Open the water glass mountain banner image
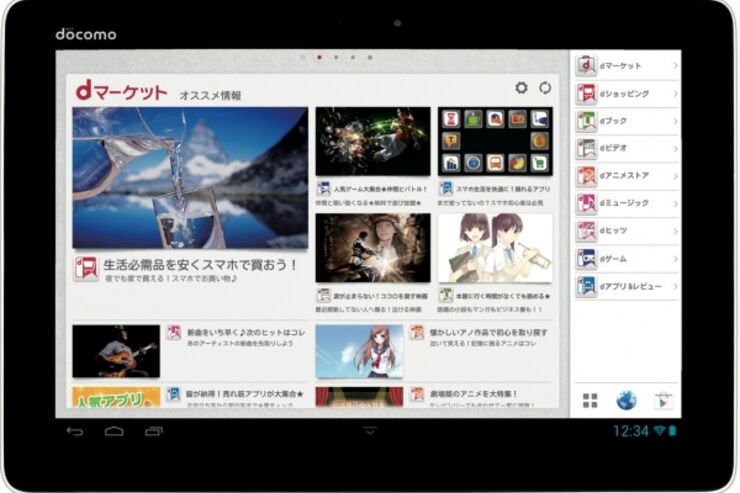The image size is (740, 493). coord(190,177)
